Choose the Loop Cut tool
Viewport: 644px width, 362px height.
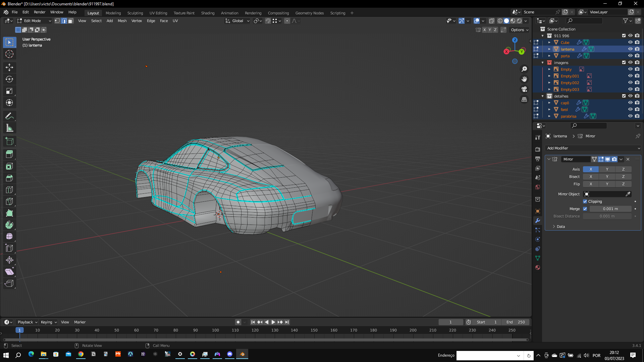9,190
